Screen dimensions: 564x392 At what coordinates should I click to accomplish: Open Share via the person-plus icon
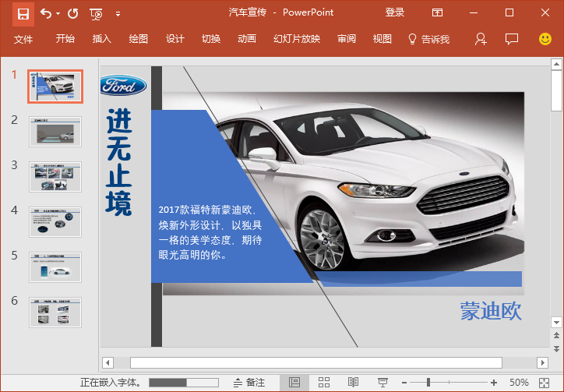pos(481,39)
